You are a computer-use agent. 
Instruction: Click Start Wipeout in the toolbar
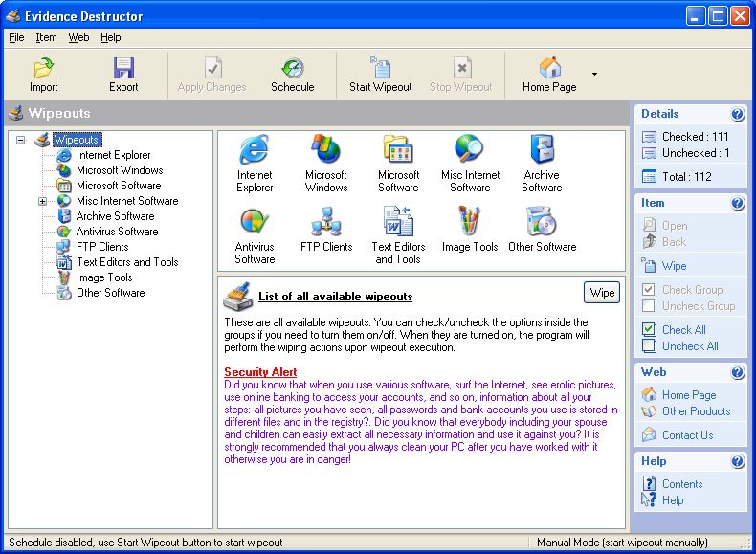(x=380, y=75)
